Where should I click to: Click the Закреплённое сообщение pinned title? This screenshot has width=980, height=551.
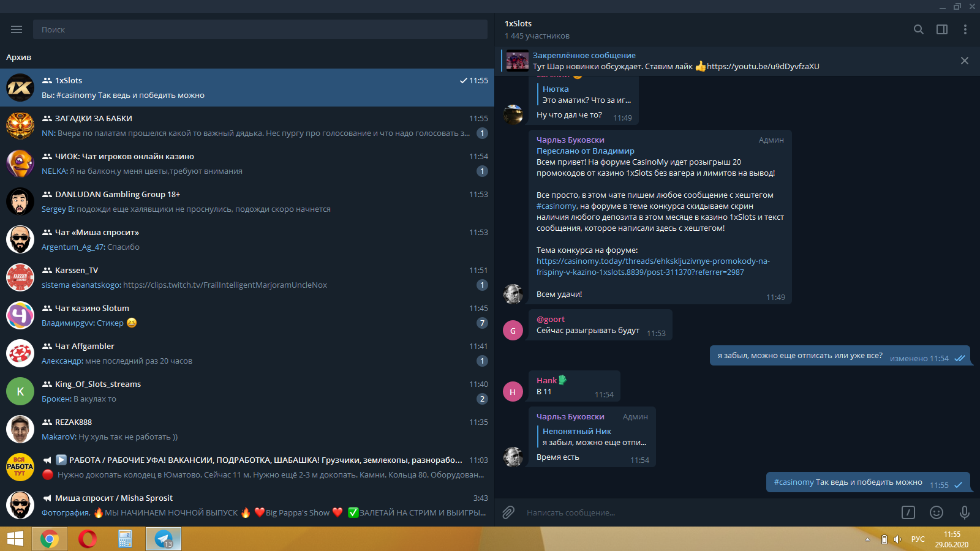pos(584,55)
